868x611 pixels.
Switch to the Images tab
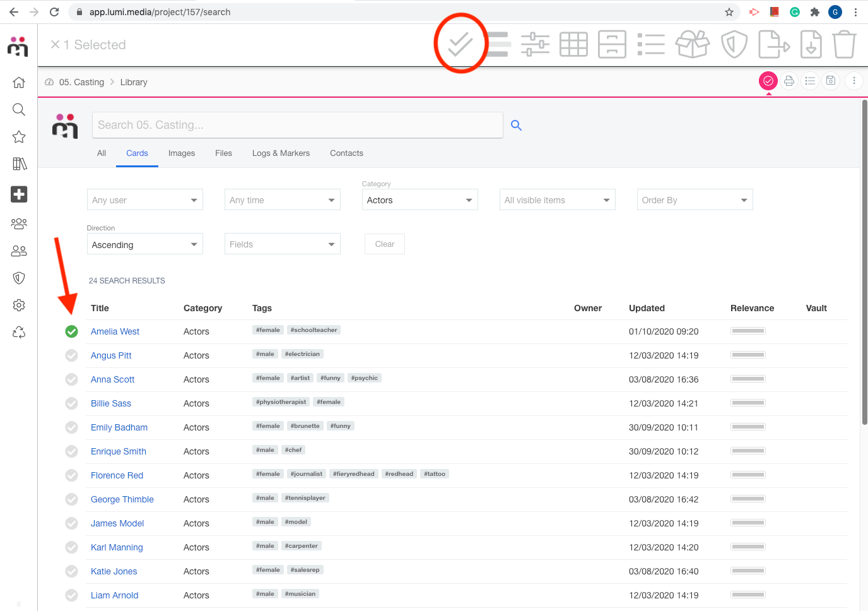182,153
